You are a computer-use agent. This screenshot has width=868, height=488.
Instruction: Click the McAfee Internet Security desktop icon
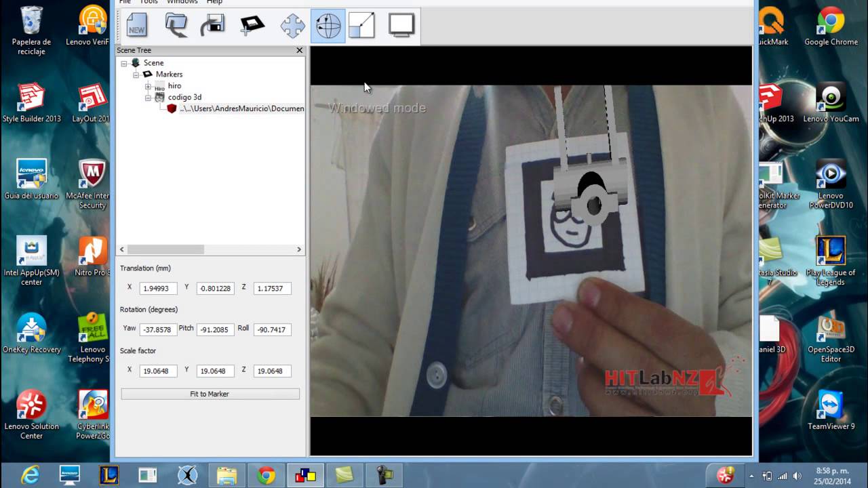(x=92, y=185)
